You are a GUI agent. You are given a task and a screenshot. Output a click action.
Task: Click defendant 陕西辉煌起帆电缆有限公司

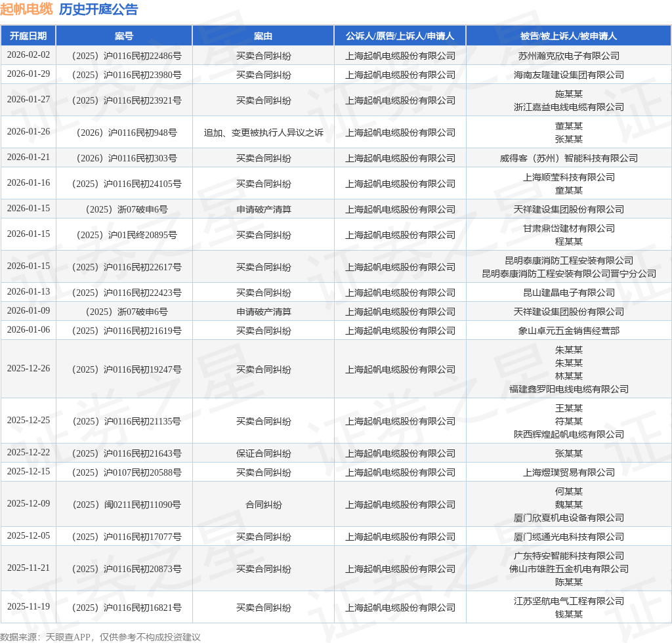click(x=569, y=434)
